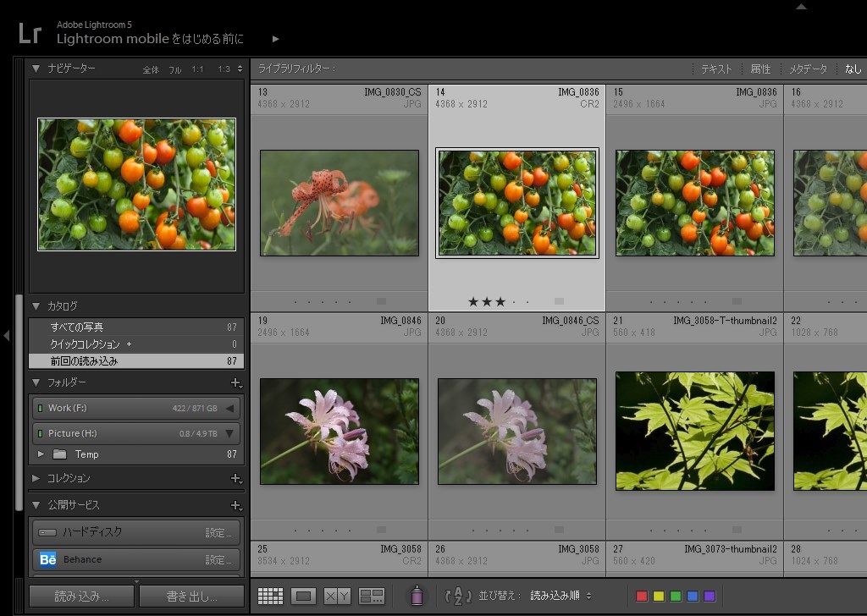
Task: Click the Import (読み込み) button
Action: pos(81,596)
